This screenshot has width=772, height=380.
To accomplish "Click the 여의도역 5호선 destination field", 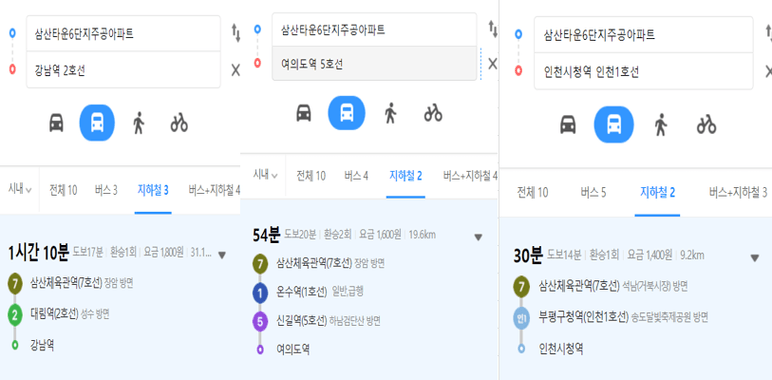I will (374, 63).
